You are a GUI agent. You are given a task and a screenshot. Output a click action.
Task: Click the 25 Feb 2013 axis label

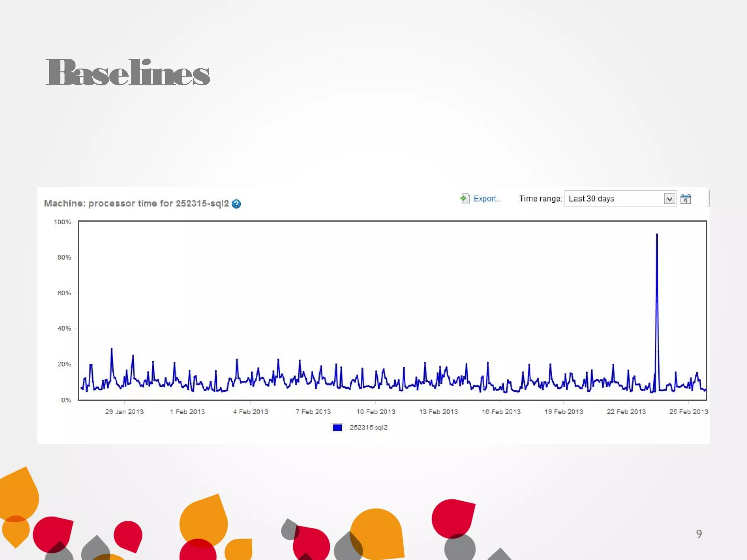point(688,412)
